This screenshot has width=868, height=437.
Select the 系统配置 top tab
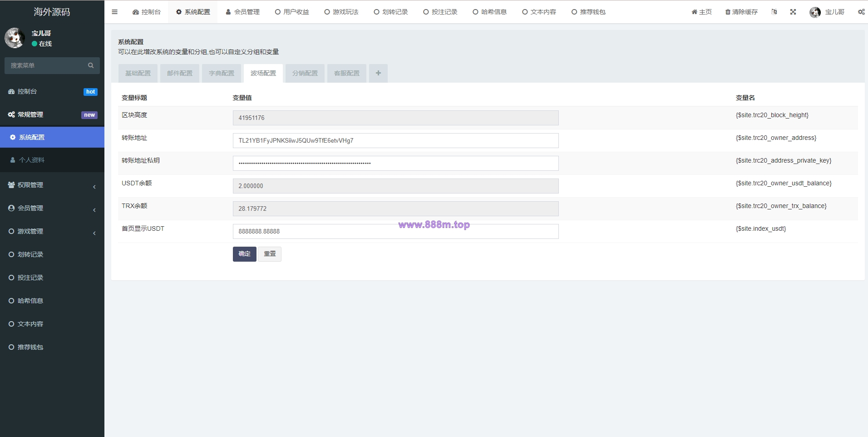point(193,12)
